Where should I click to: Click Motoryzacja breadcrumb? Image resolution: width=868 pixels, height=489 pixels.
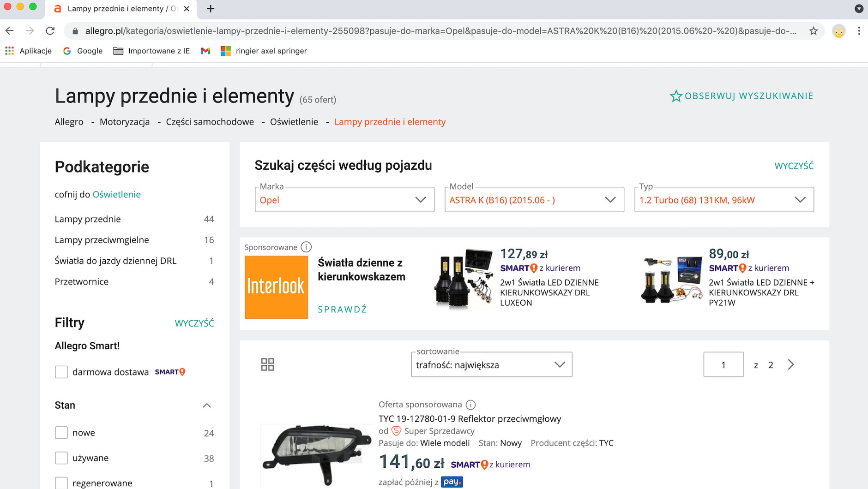pyautogui.click(x=125, y=122)
